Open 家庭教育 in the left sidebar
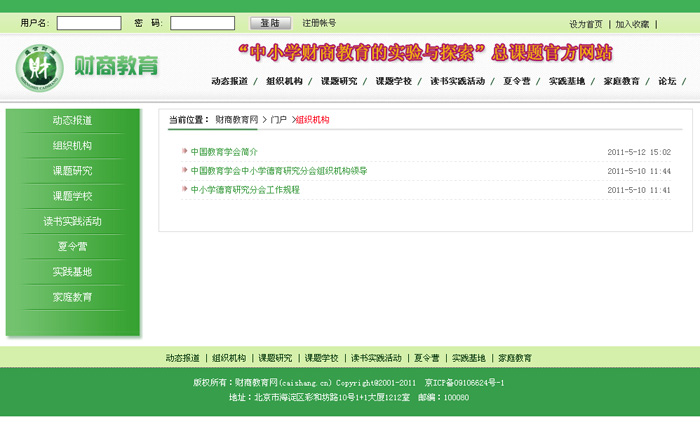 point(72,297)
